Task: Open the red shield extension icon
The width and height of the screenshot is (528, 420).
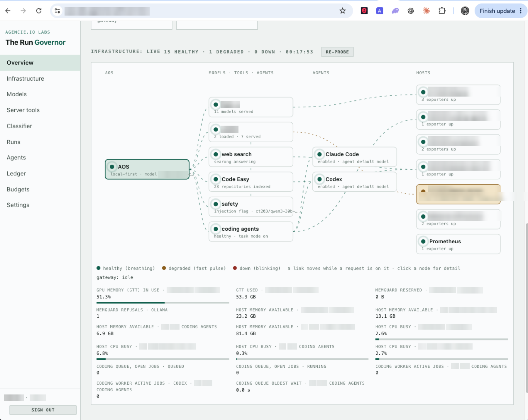Action: [364, 11]
